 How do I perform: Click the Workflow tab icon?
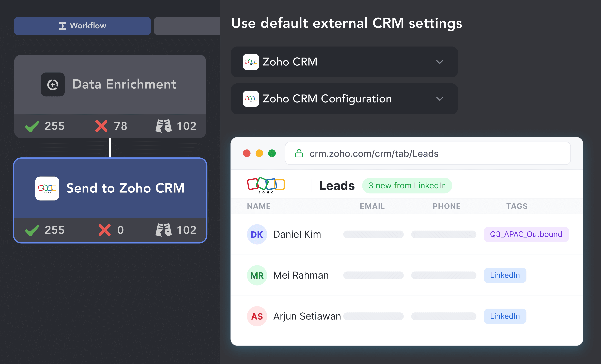tap(63, 26)
